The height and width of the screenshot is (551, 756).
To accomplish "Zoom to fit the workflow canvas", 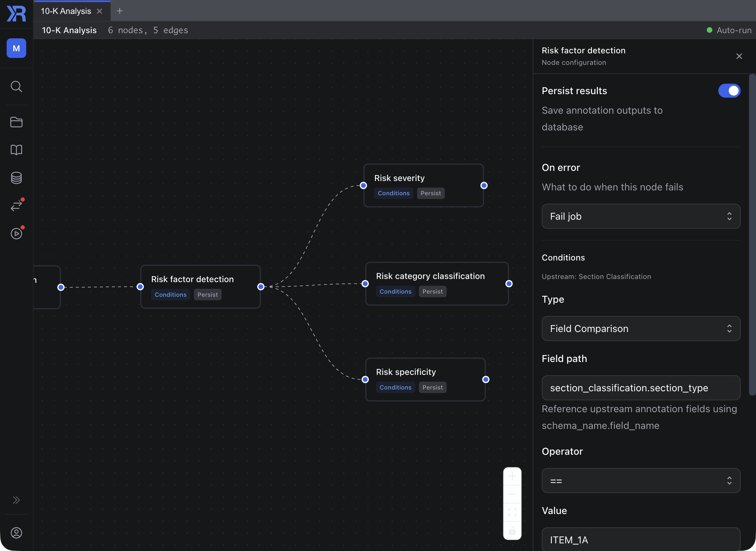I will point(512,512).
